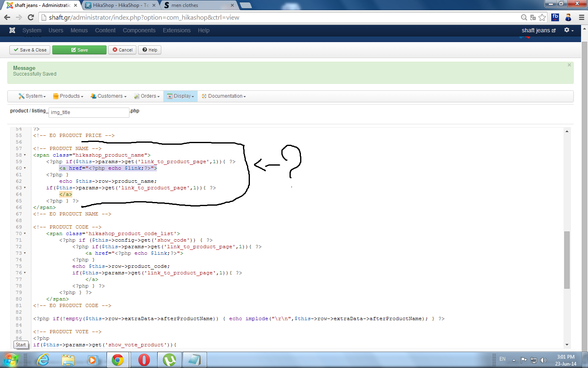Bookmark this page with the star icon
The image size is (588, 368).
542,17
